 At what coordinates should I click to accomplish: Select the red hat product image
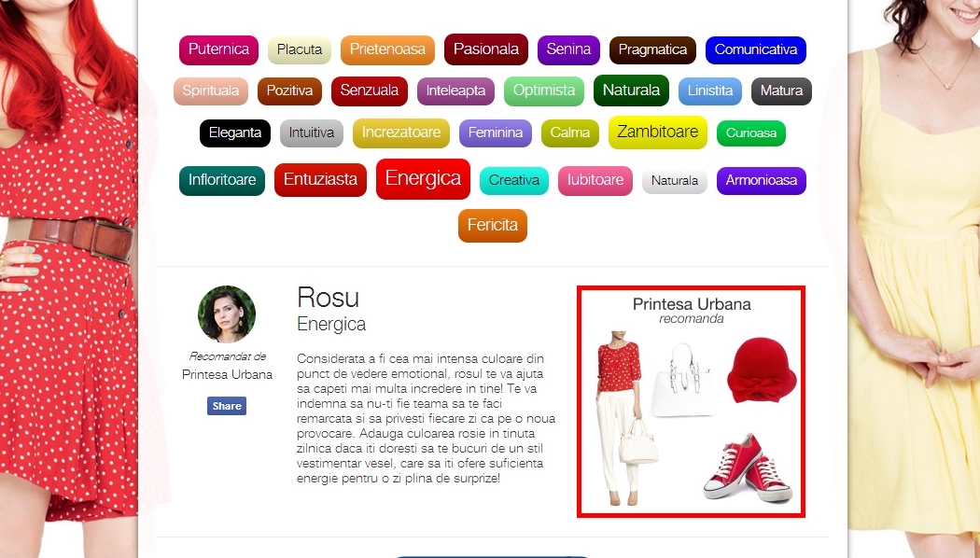[762, 370]
